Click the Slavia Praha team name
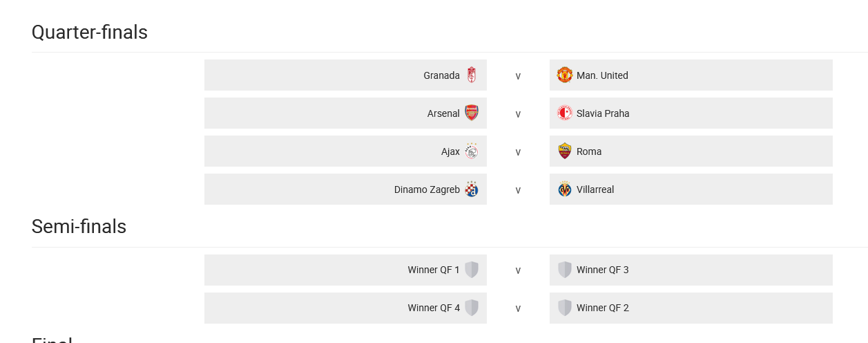The height and width of the screenshot is (343, 868). pos(603,113)
